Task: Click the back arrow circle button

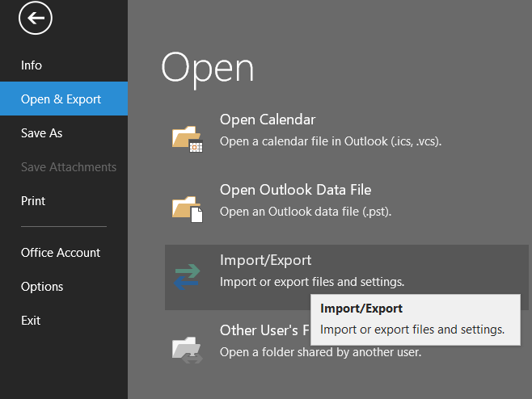Action: (36, 18)
